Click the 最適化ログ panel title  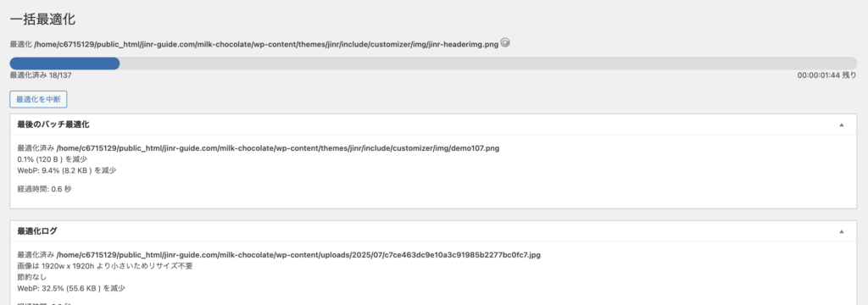(x=37, y=231)
